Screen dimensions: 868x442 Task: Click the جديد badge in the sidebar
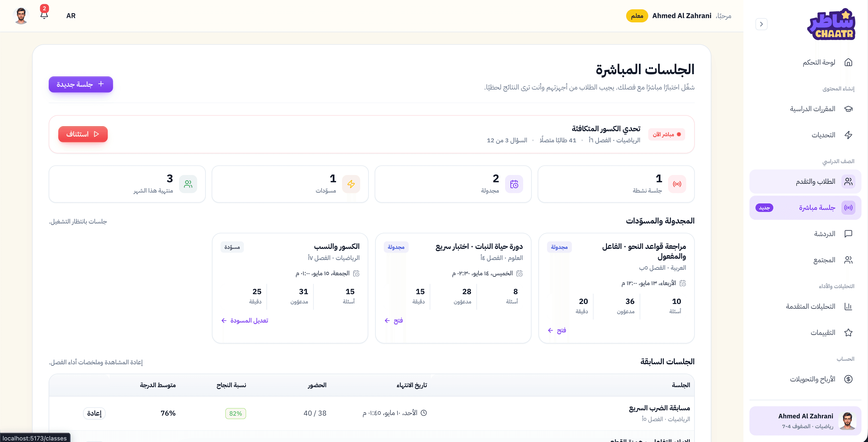[764, 208]
